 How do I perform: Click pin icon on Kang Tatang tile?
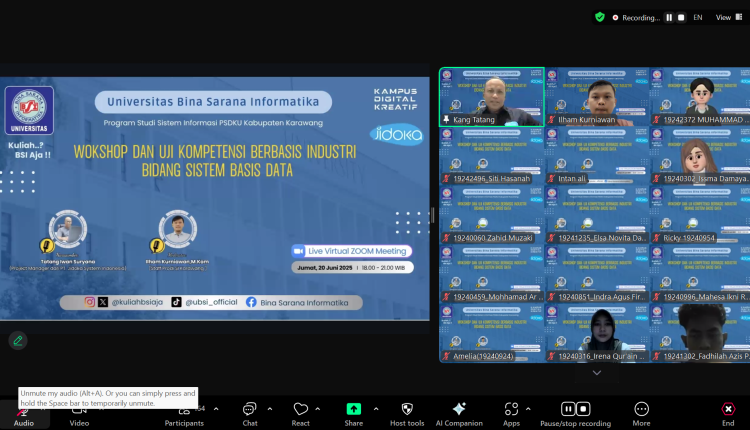[x=446, y=120]
